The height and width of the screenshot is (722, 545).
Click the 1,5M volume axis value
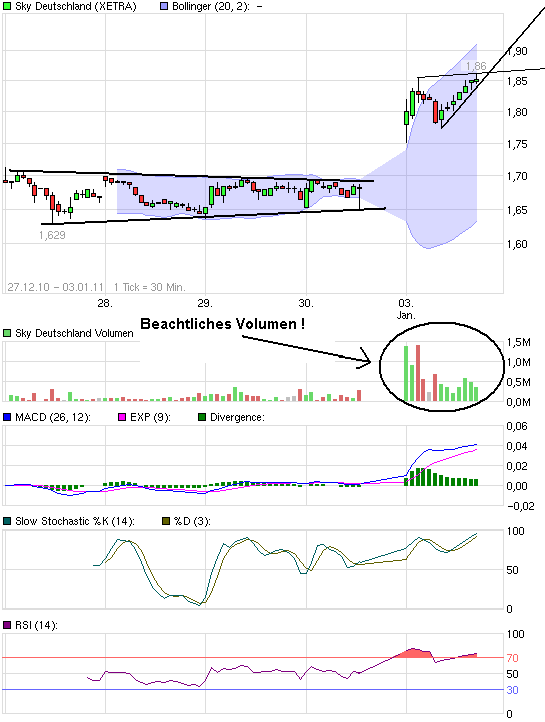[519, 343]
